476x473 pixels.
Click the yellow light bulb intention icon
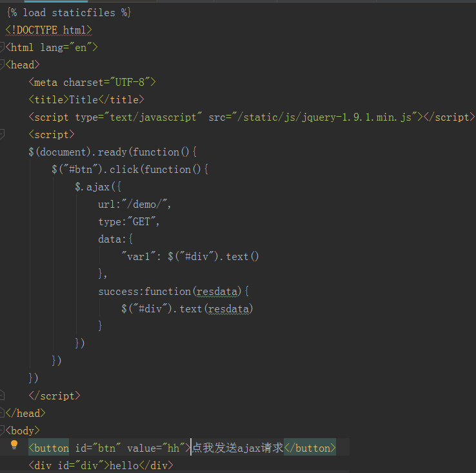coord(14,445)
